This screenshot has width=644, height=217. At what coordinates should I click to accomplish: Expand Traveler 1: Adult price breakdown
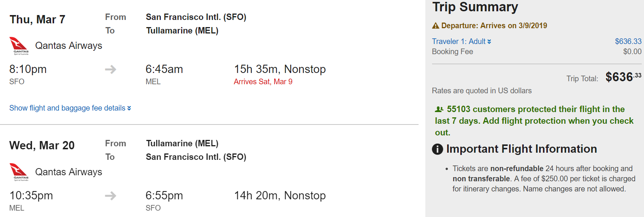coord(458,41)
